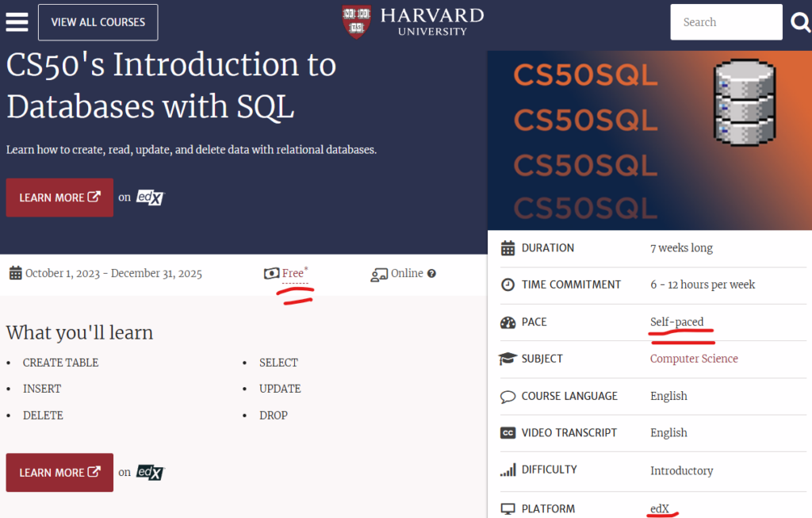Click the 'VIDEO TRANSCRIPT' label
This screenshot has width=812, height=518.
[569, 433]
